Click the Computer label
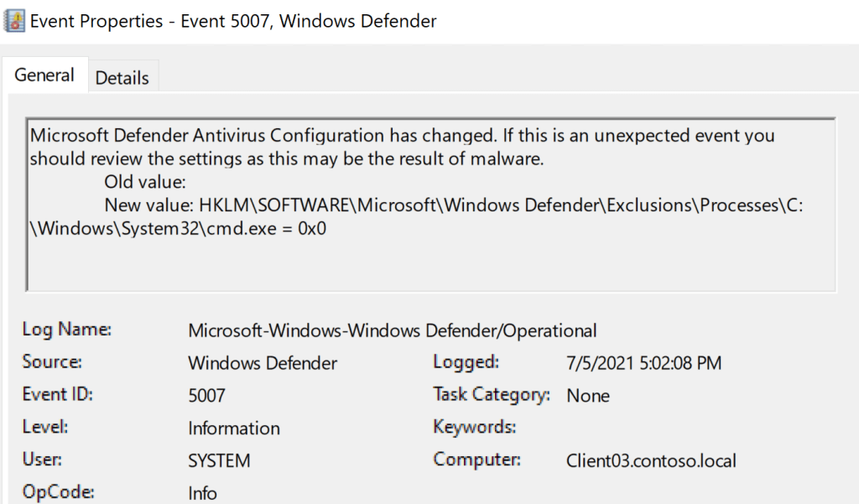This screenshot has height=504, width=859. pyautogui.click(x=476, y=460)
